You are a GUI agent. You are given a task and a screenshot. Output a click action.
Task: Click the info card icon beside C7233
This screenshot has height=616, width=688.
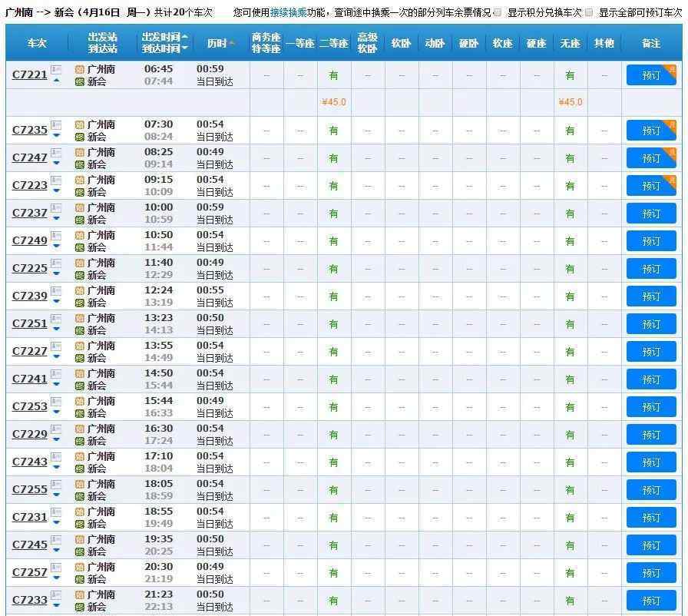coord(56,595)
